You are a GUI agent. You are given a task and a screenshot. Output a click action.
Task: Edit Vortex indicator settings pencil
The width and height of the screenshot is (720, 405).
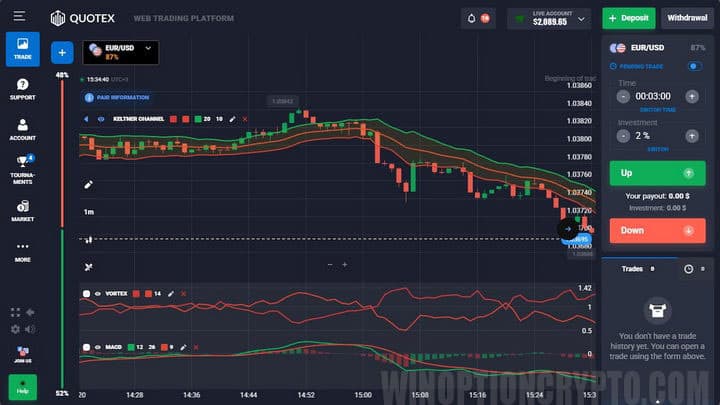pos(171,293)
